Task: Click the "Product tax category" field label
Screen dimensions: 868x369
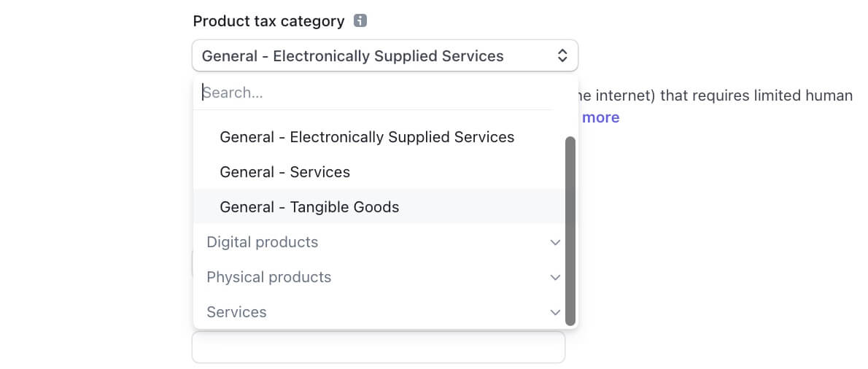Action: coord(268,21)
